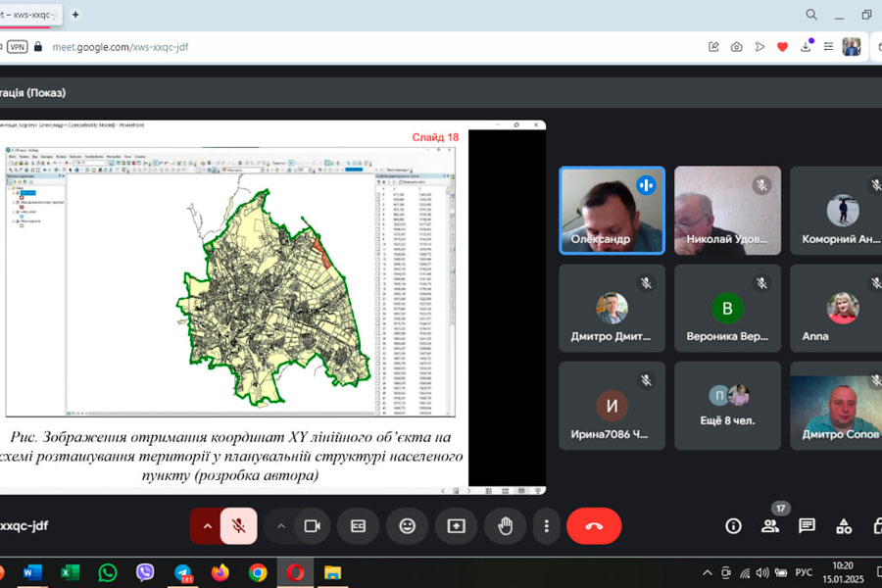Click the browser search magnifier icon

pyautogui.click(x=811, y=15)
